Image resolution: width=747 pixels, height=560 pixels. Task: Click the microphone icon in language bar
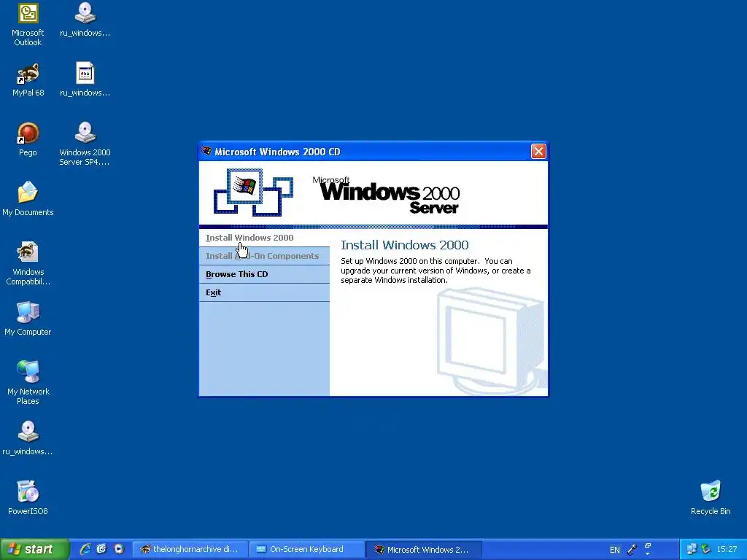click(632, 550)
